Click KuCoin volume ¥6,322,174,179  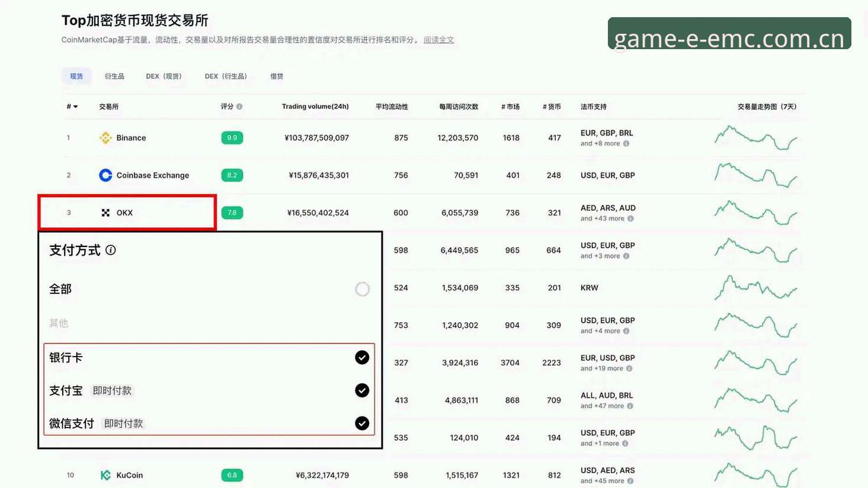pyautogui.click(x=322, y=475)
